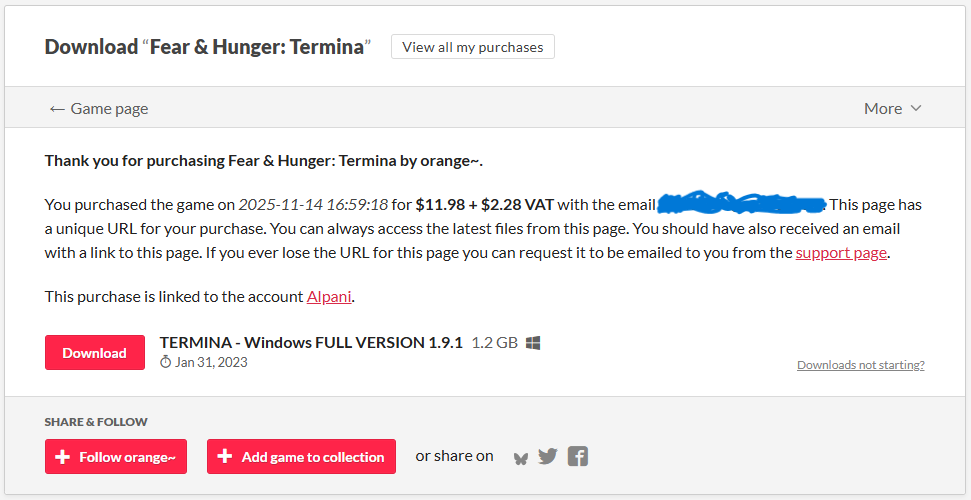The image size is (971, 500).
Task: Share on Bluesky butterfly icon
Action: pos(521,458)
